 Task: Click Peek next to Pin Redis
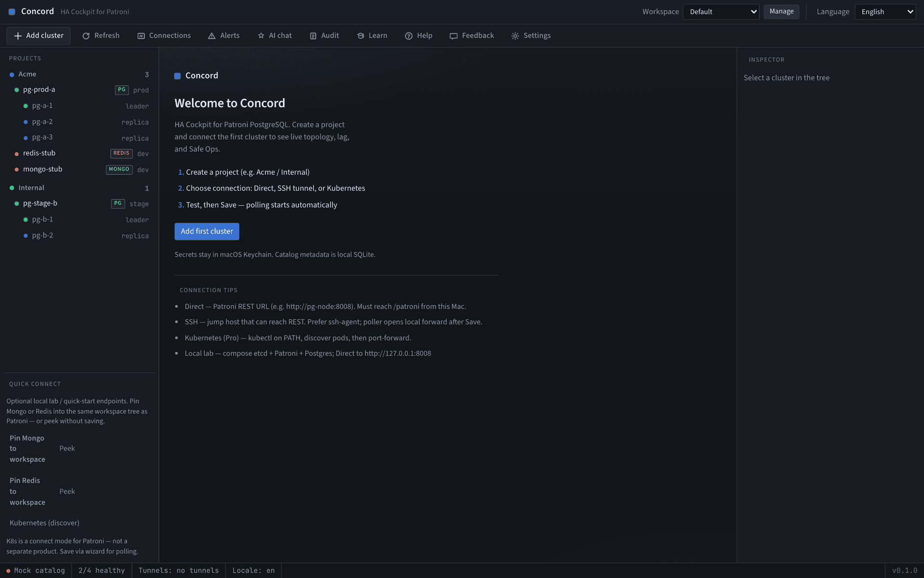(67, 491)
